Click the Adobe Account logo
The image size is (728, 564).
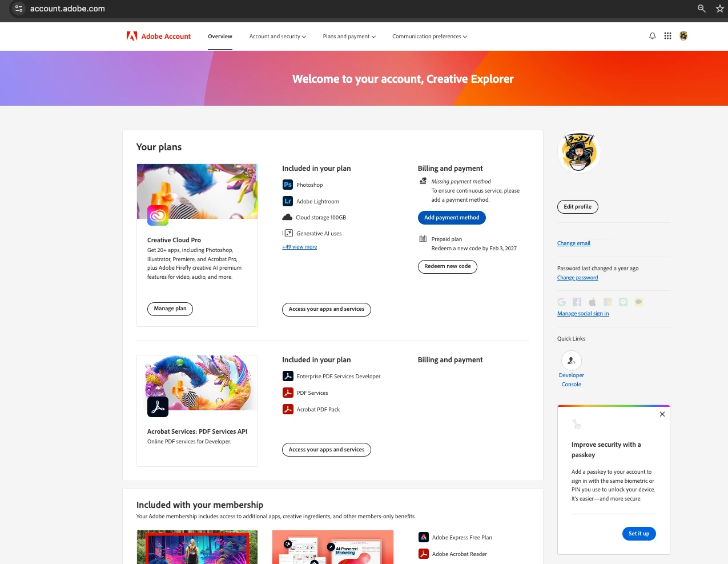(x=159, y=36)
